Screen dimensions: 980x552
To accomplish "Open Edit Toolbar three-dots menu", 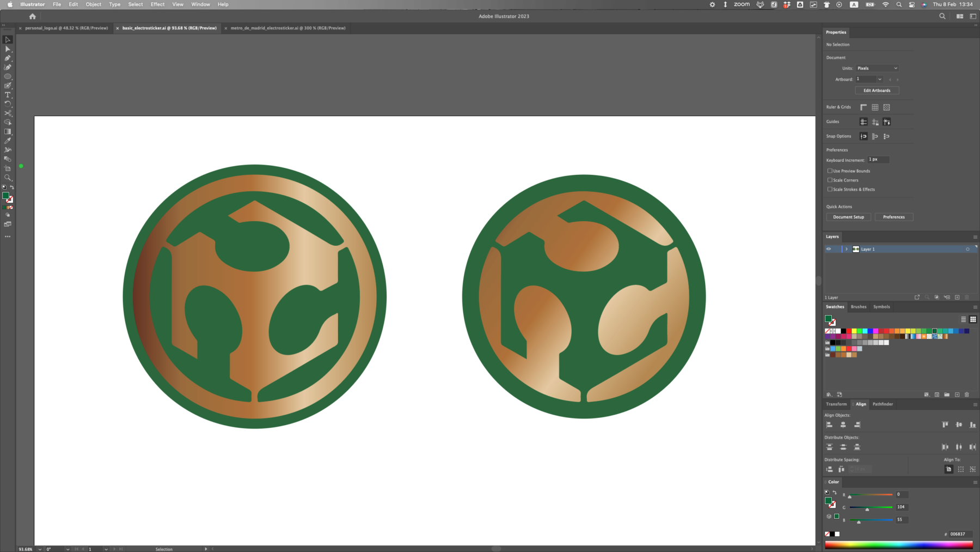I will click(x=8, y=236).
